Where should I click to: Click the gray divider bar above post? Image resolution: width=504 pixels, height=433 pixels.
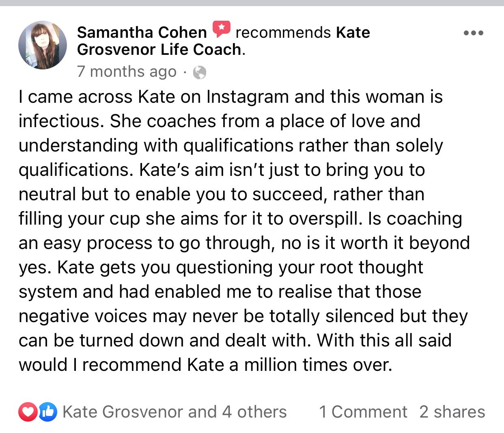(252, 3)
